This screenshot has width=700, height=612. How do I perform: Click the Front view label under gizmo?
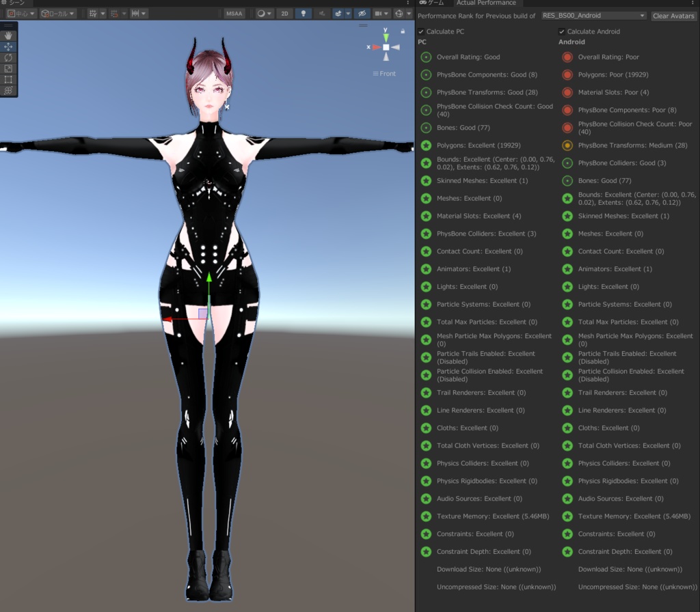point(384,74)
